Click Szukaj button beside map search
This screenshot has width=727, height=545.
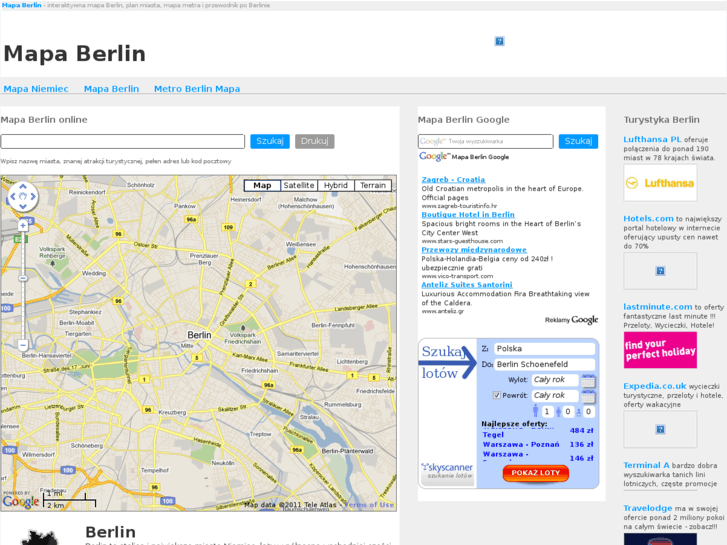pos(270,141)
